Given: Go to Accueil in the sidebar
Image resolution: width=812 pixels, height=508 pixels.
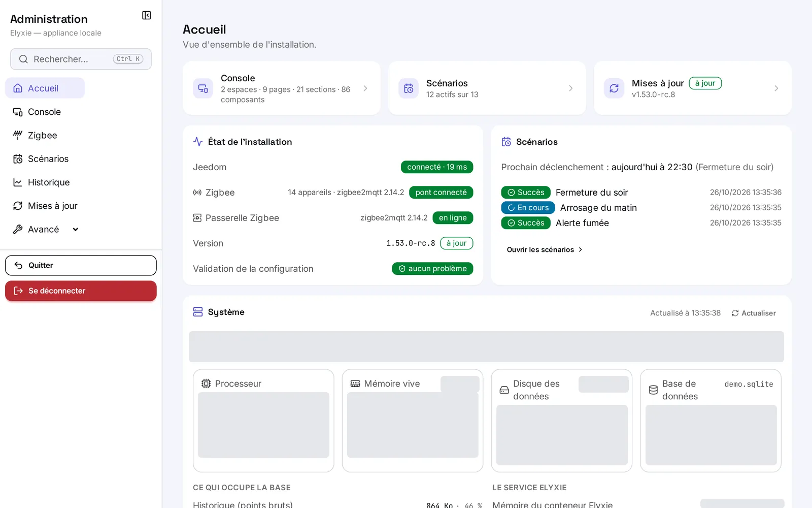Looking at the screenshot, I should coord(45,88).
